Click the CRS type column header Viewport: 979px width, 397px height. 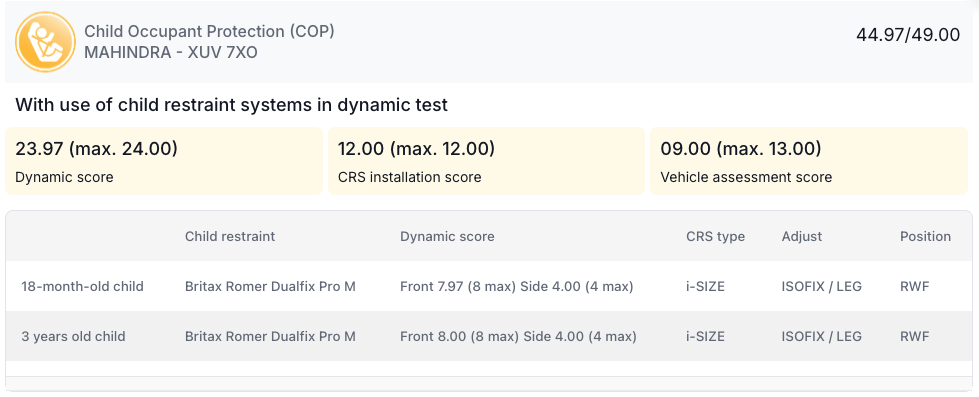click(x=716, y=237)
